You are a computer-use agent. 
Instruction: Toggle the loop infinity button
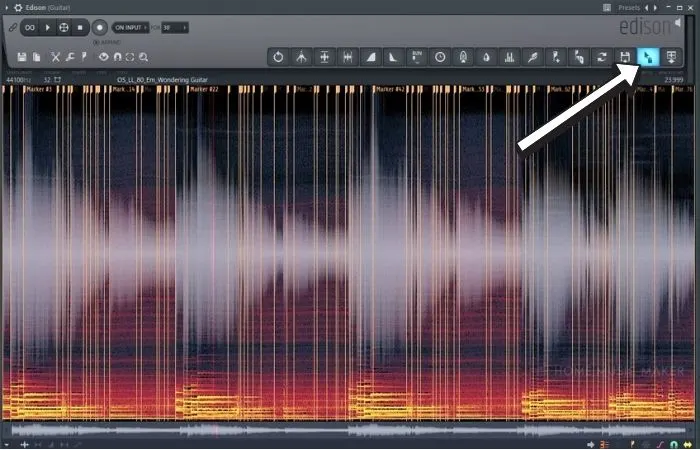point(30,28)
